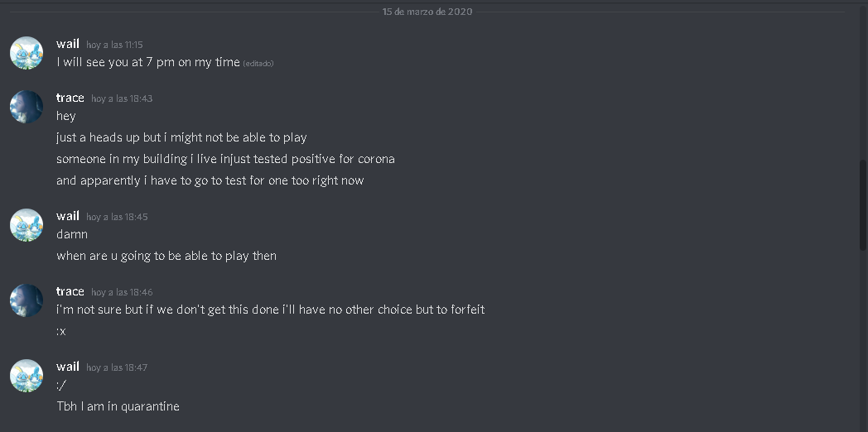Click the '15 de marzo de 2020' date divider

427,12
